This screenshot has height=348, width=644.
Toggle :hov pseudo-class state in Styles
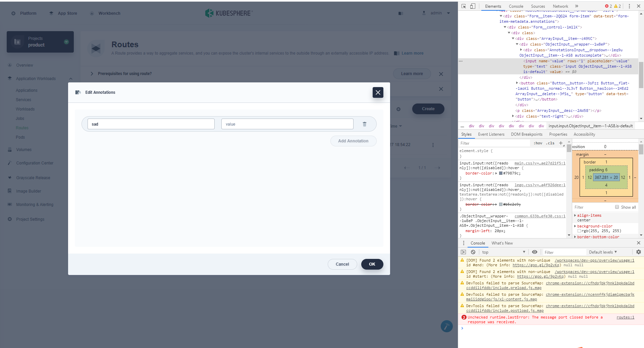[538, 143]
